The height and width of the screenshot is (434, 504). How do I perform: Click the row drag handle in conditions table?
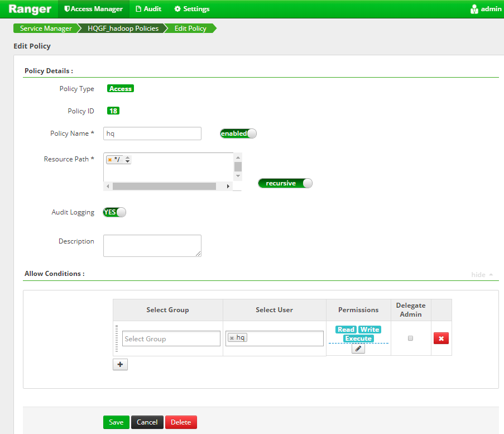point(116,338)
